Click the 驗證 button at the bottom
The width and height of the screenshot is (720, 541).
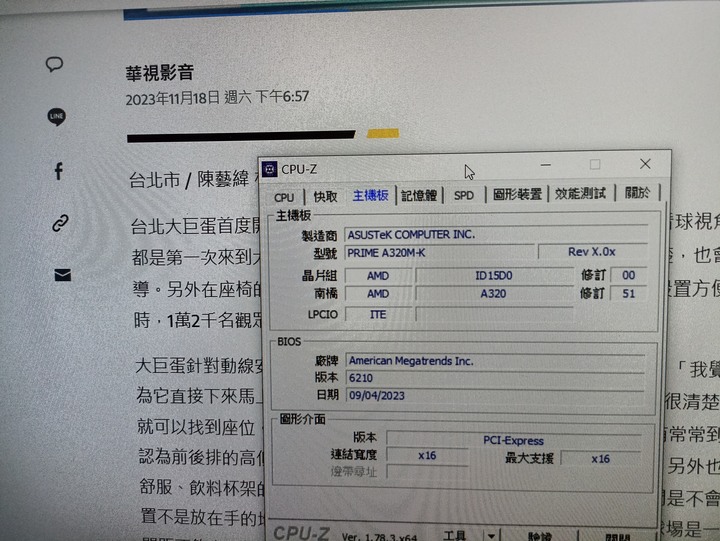click(x=539, y=536)
